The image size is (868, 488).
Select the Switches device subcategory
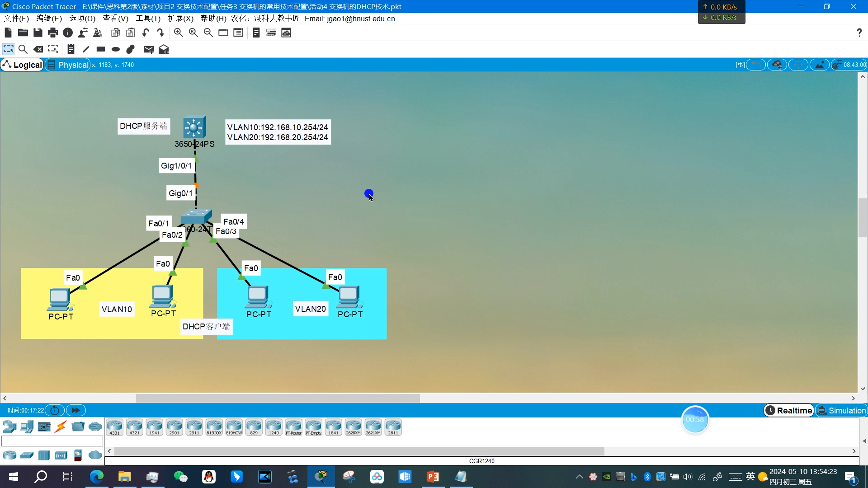point(27,455)
